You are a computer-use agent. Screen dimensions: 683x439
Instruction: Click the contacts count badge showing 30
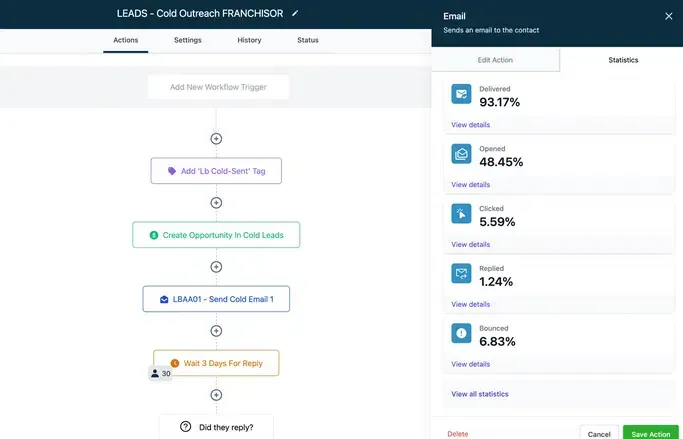click(x=160, y=374)
